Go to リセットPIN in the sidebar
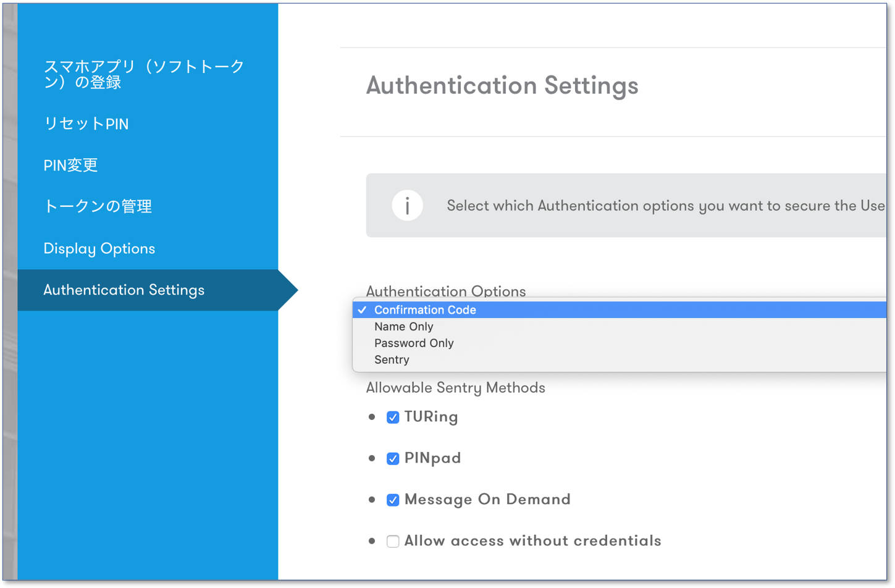895x588 pixels. coord(86,124)
